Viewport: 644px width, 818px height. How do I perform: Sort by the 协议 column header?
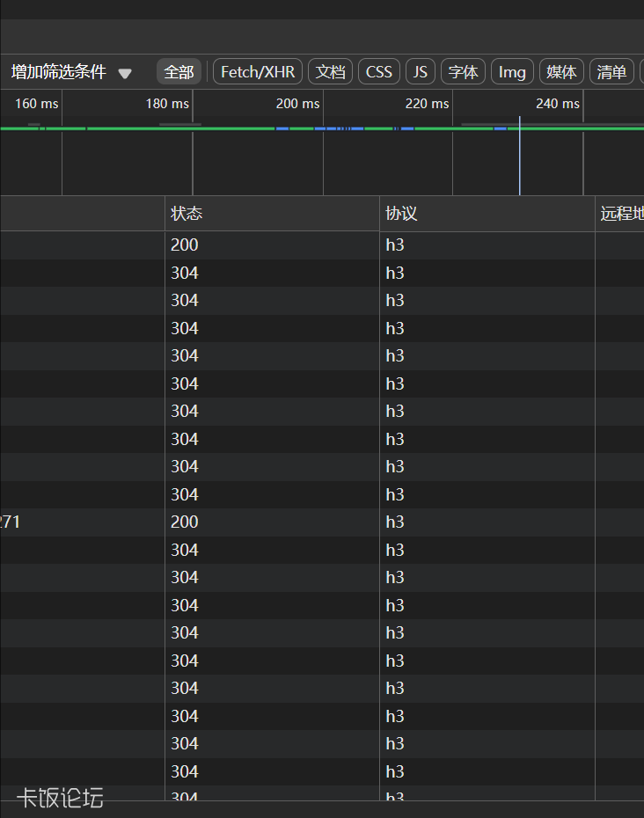pyautogui.click(x=401, y=214)
